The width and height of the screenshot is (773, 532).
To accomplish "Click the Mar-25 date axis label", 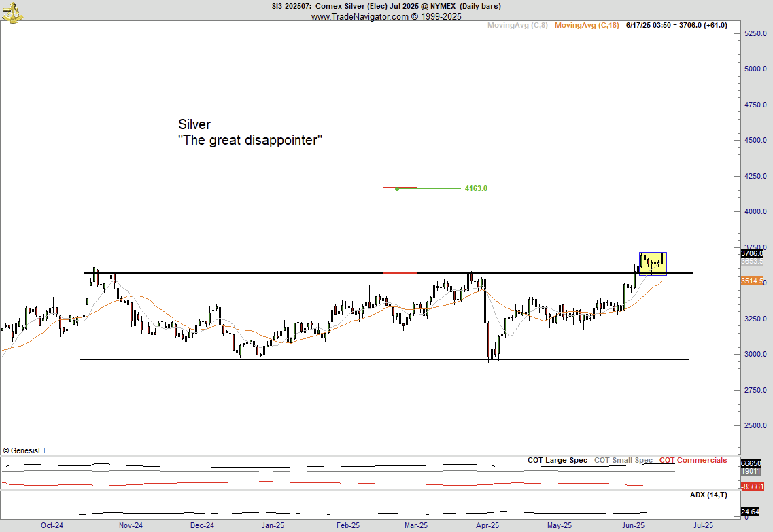I will (x=416, y=526).
